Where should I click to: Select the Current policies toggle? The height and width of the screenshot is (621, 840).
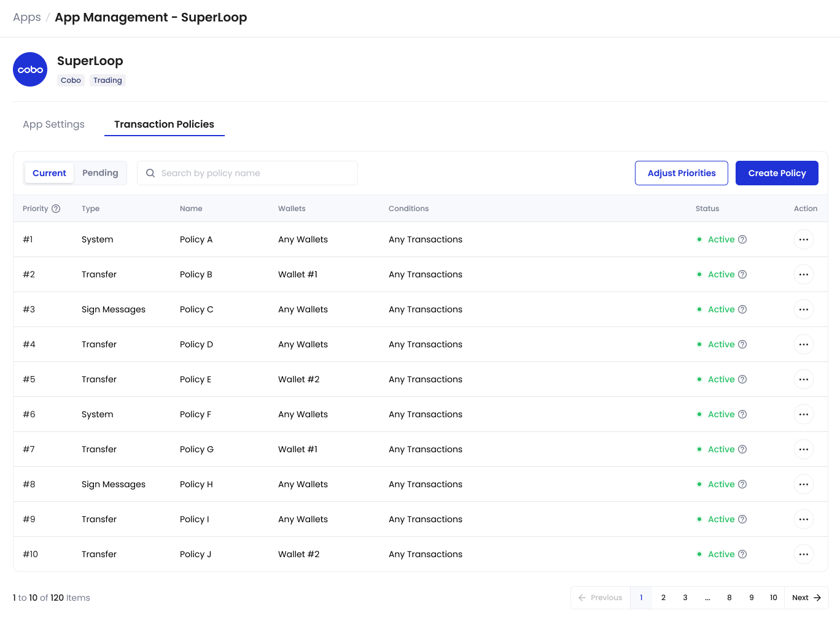49,173
